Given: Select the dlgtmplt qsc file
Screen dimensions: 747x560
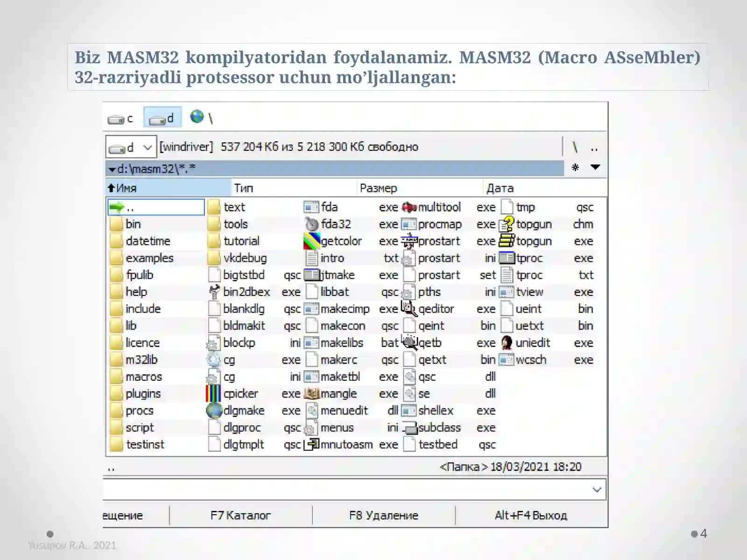Looking at the screenshot, I should (255, 445).
